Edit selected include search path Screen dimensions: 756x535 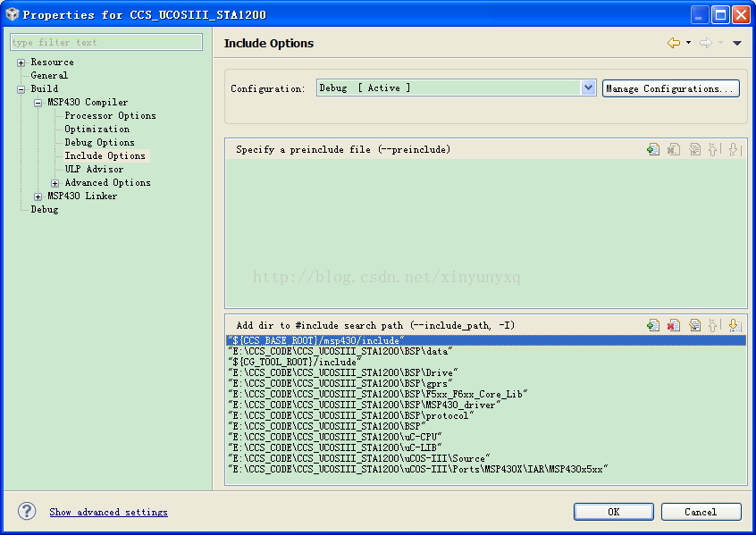tap(694, 325)
